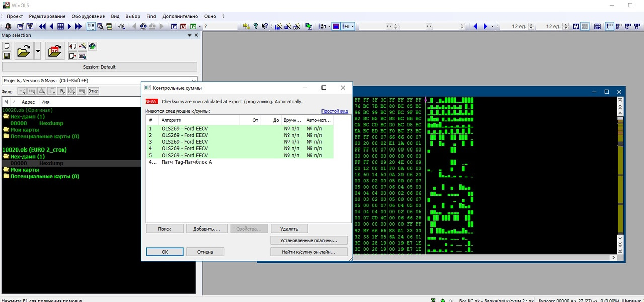Click the wand import icon in Map selection
644x302 pixels.
pos(83,46)
